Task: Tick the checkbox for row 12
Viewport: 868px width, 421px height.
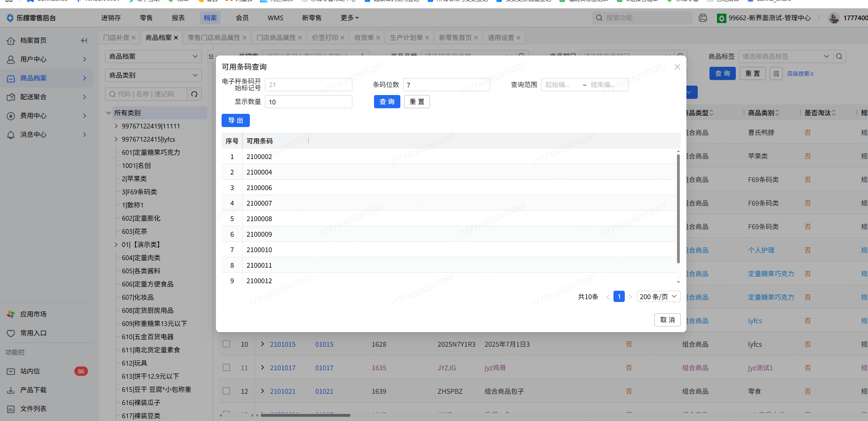Action: (x=226, y=391)
